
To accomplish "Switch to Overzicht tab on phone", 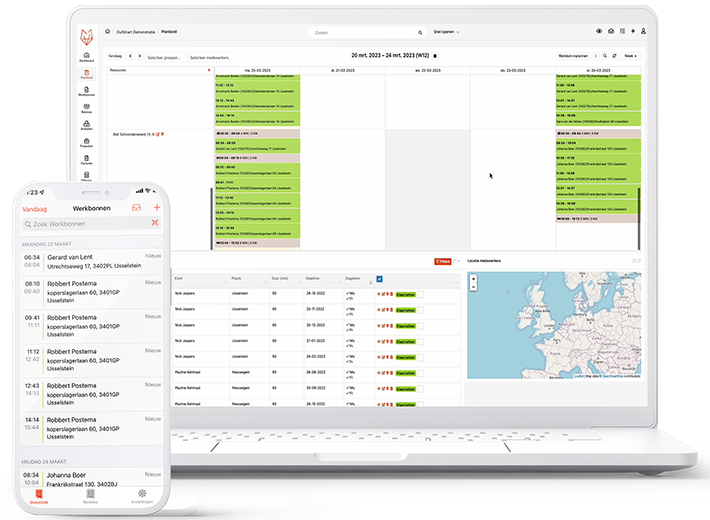I will point(40,495).
